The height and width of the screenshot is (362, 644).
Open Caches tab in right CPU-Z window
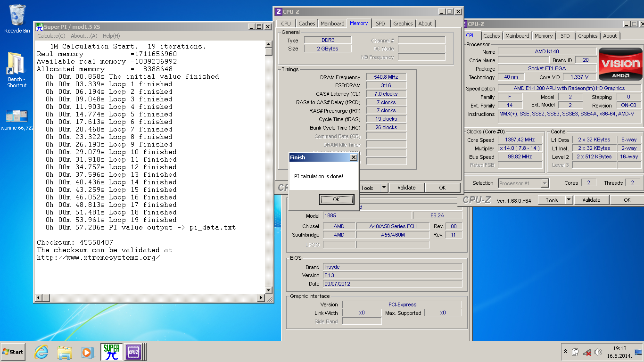[x=492, y=36]
